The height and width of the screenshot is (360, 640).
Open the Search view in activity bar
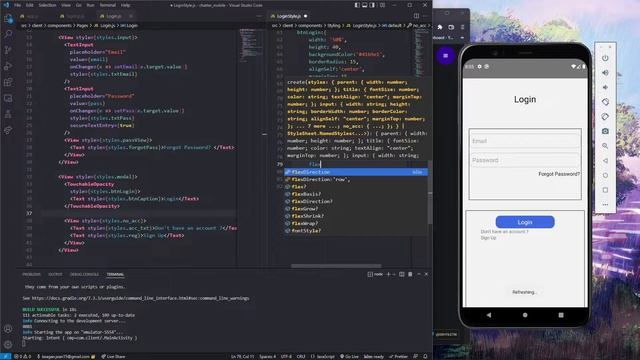(8, 34)
